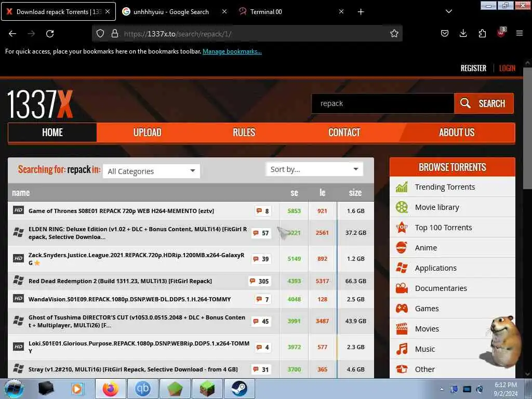Open the CONTACT nav item
This screenshot has width=532, height=399.
tap(344, 132)
